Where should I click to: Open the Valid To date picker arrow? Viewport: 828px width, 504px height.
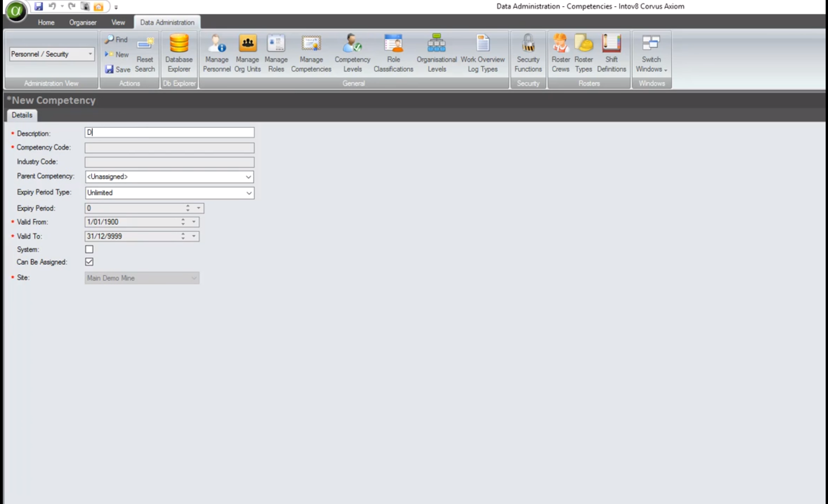coord(194,236)
